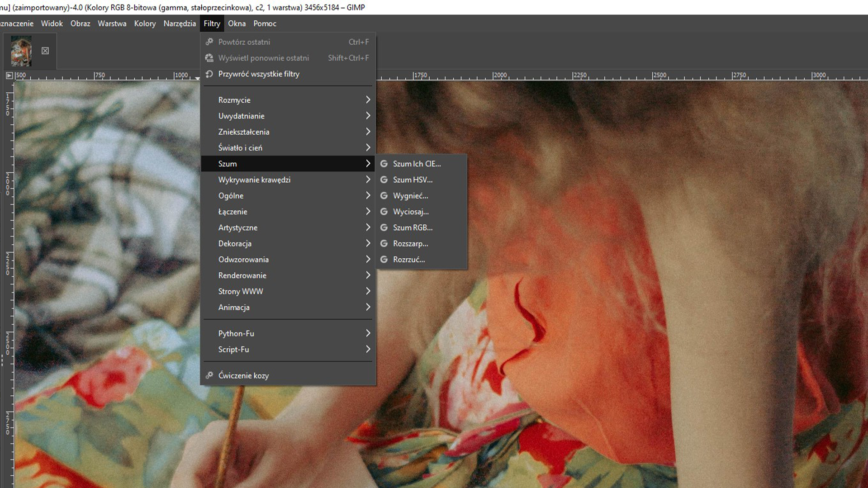Click Przywróć wszystkie filtry
The height and width of the screenshot is (488, 868).
(288, 74)
